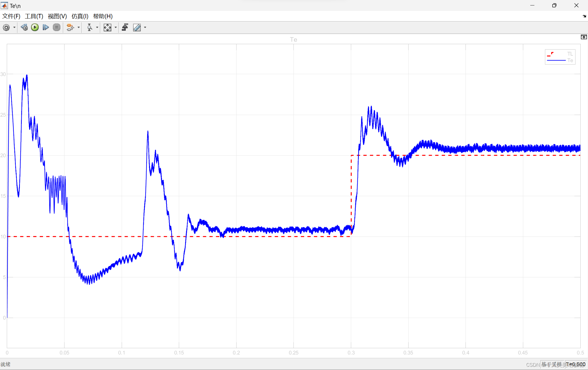Restore down the scope window
This screenshot has height=370, width=588.
point(554,5)
